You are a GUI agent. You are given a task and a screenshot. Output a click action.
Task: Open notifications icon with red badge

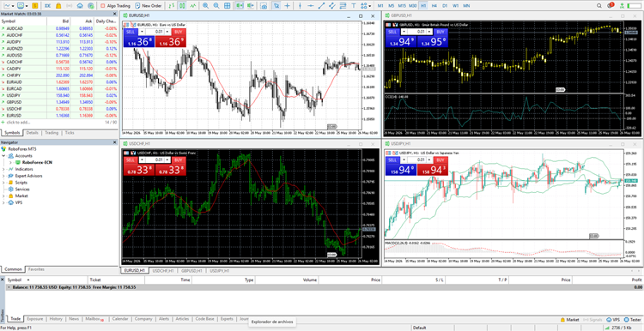(611, 5)
